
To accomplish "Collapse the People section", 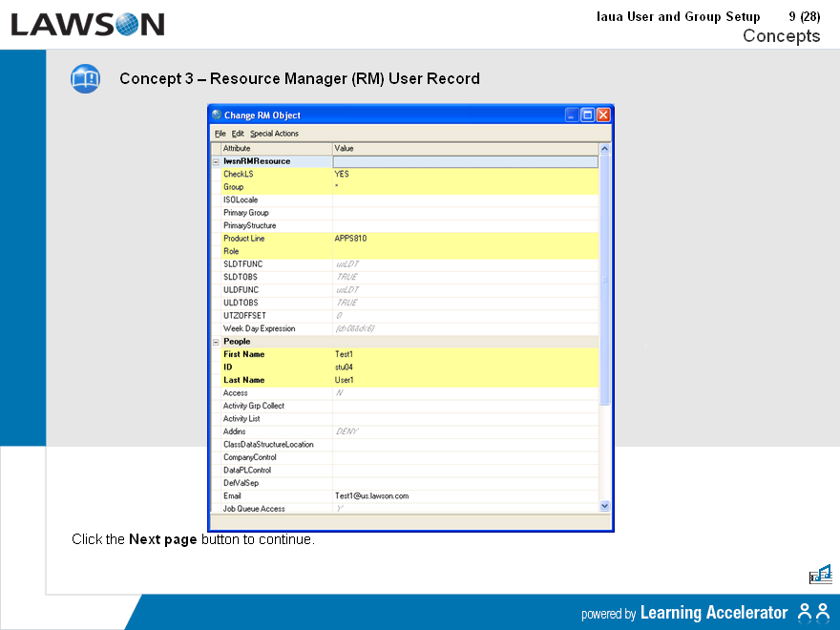I will point(216,342).
